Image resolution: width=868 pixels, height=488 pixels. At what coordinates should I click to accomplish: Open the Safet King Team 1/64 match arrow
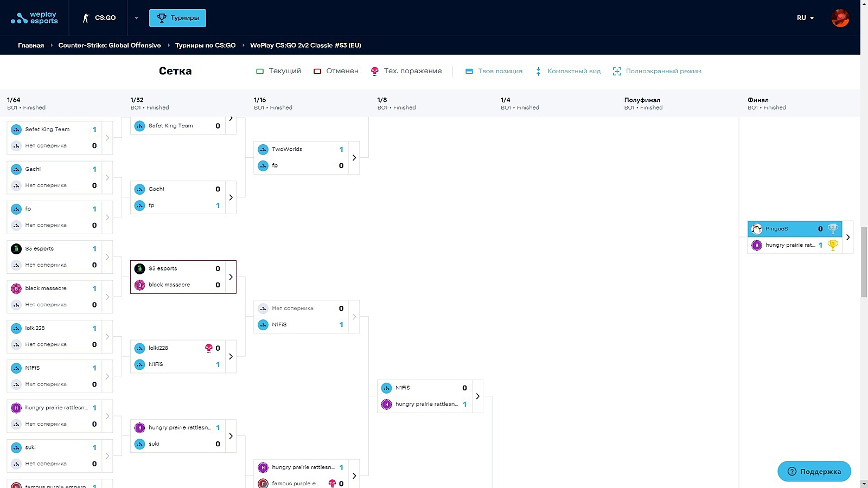point(107,138)
